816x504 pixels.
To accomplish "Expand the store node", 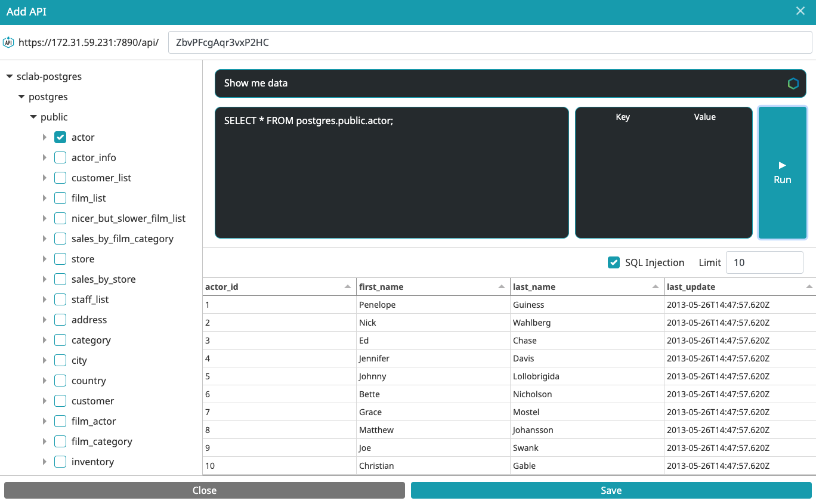I will tap(45, 259).
